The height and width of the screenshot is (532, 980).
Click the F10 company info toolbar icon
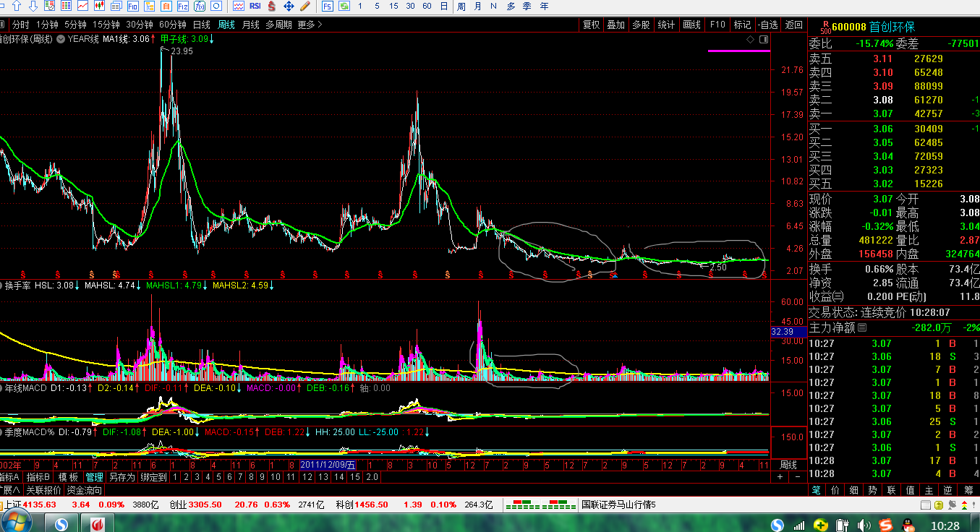pyautogui.click(x=132, y=6)
